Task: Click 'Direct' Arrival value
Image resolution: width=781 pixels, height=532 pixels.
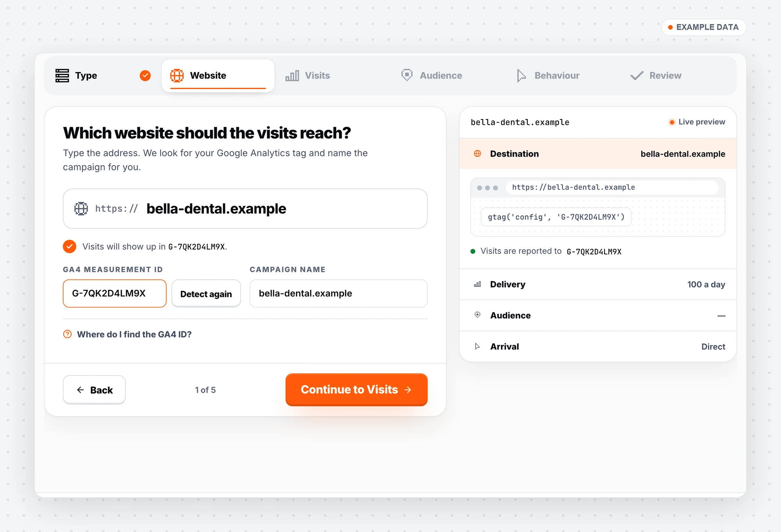Action: point(713,346)
